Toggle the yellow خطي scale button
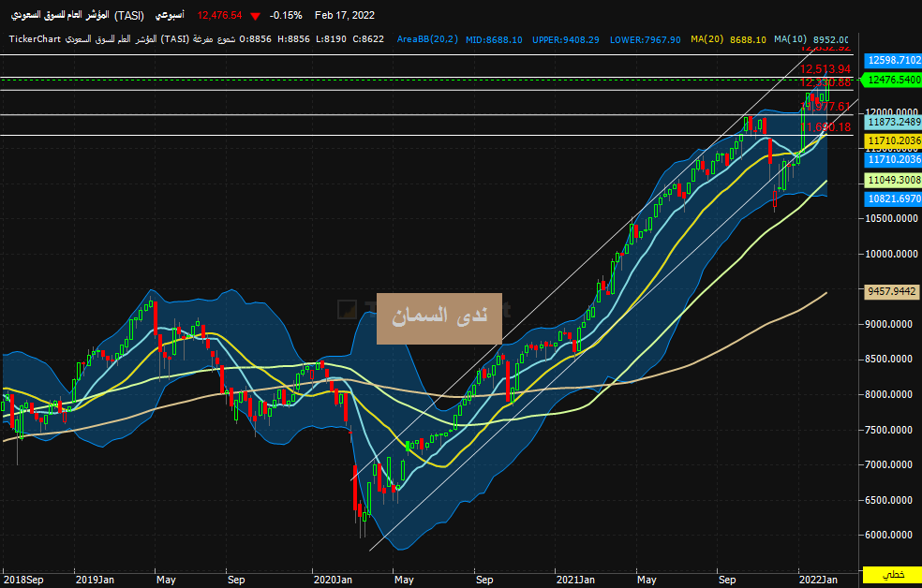 (x=892, y=575)
